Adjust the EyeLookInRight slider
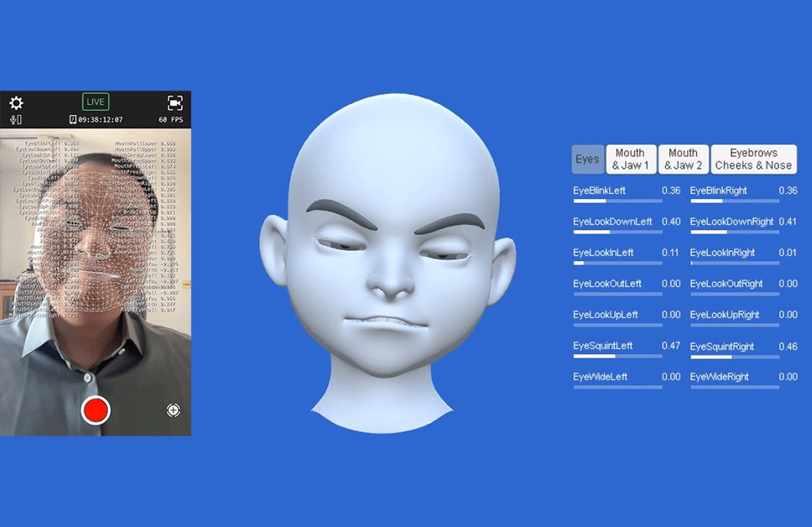The image size is (812, 527). pos(735,263)
